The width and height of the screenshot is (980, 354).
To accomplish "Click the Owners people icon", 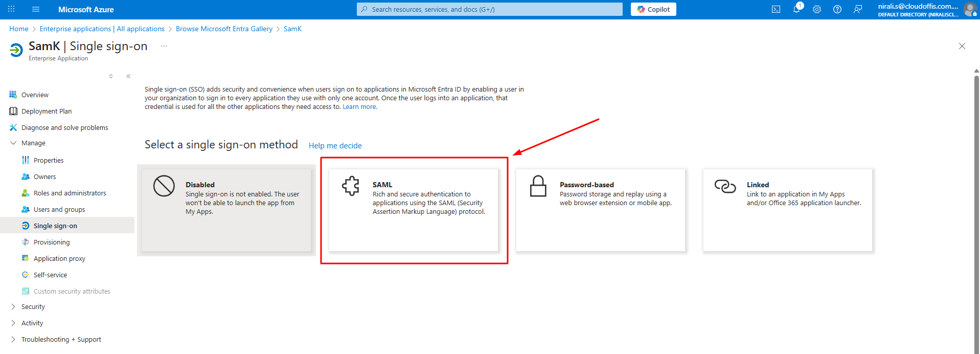I will [x=26, y=176].
